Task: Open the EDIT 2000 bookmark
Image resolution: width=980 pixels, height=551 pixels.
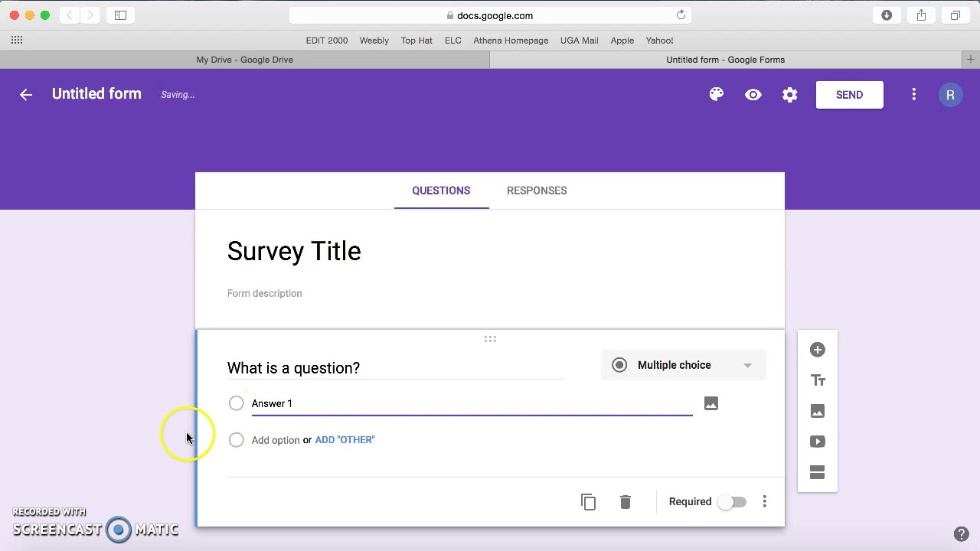Action: (x=327, y=41)
